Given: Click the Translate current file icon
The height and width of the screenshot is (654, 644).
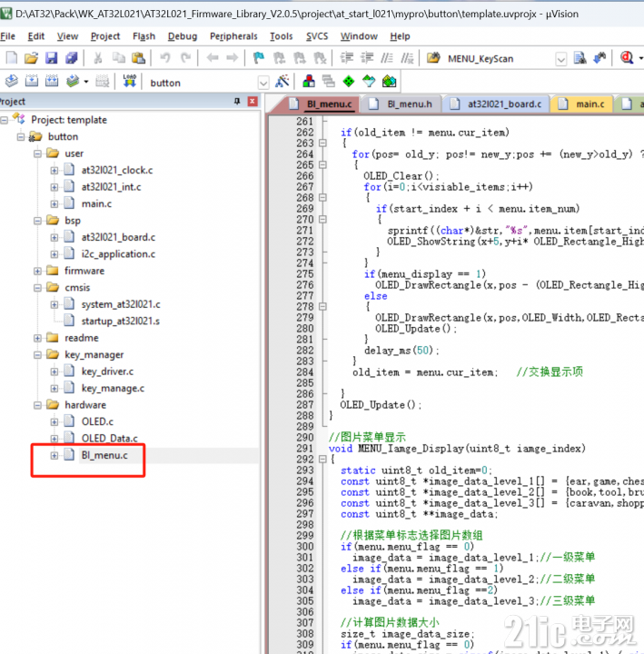Looking at the screenshot, I should 12,81.
